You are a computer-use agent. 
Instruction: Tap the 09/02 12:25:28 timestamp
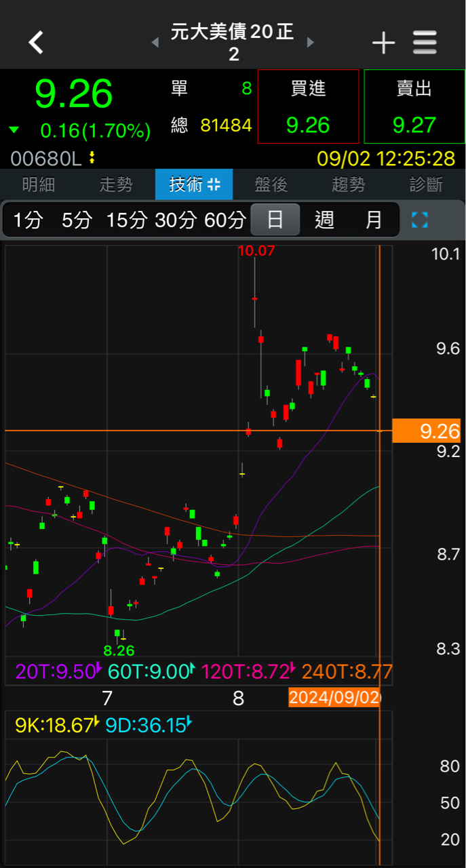pos(386,159)
